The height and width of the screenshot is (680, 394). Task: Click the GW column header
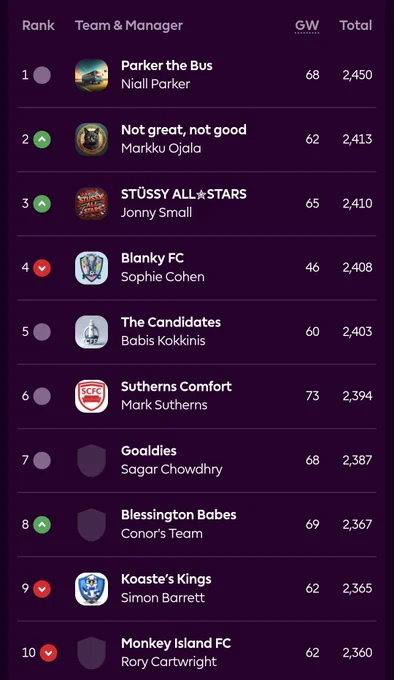click(x=307, y=26)
